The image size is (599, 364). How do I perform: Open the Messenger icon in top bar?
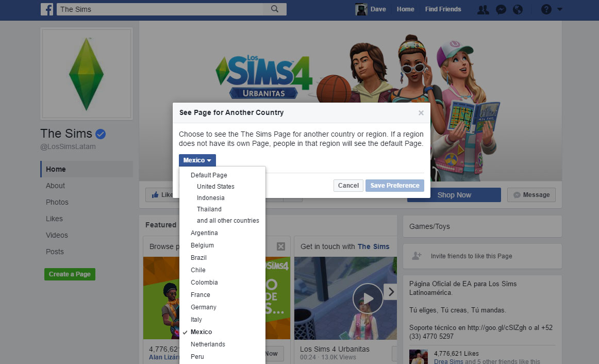(x=501, y=10)
